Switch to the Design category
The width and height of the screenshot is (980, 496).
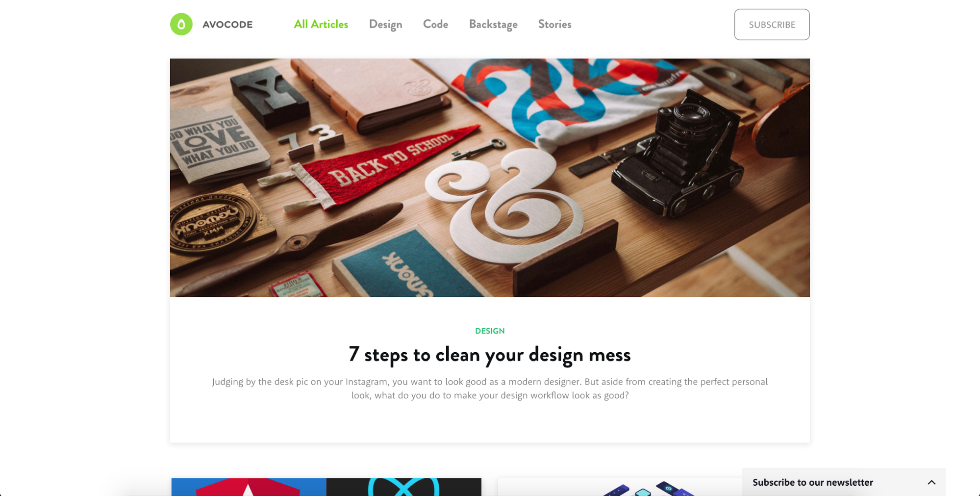[x=385, y=25]
